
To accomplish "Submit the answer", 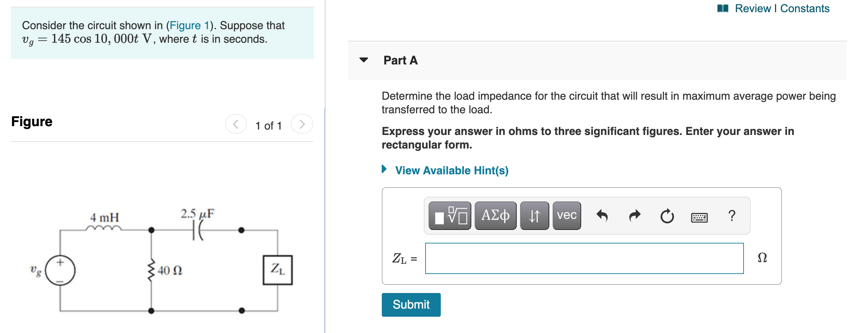I will click(411, 305).
